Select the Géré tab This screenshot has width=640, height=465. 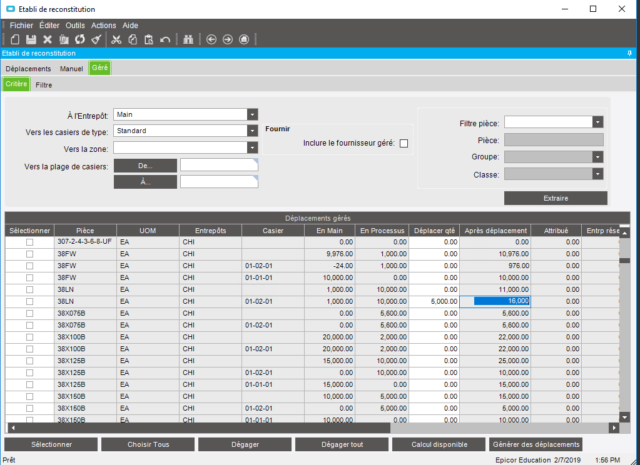click(100, 68)
